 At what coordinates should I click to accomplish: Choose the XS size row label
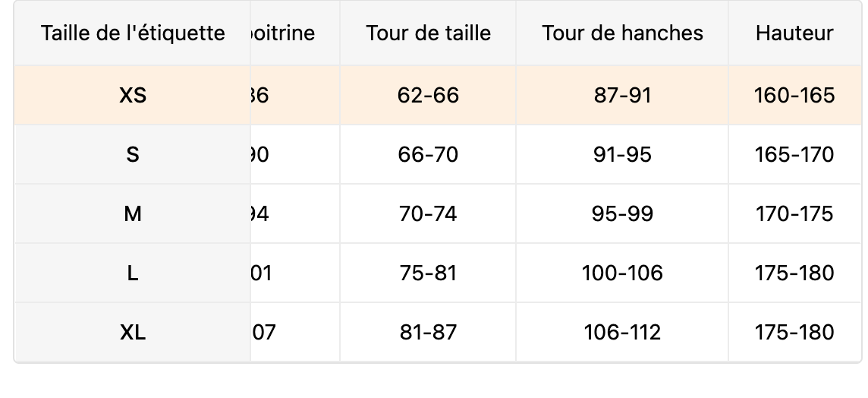tap(133, 96)
